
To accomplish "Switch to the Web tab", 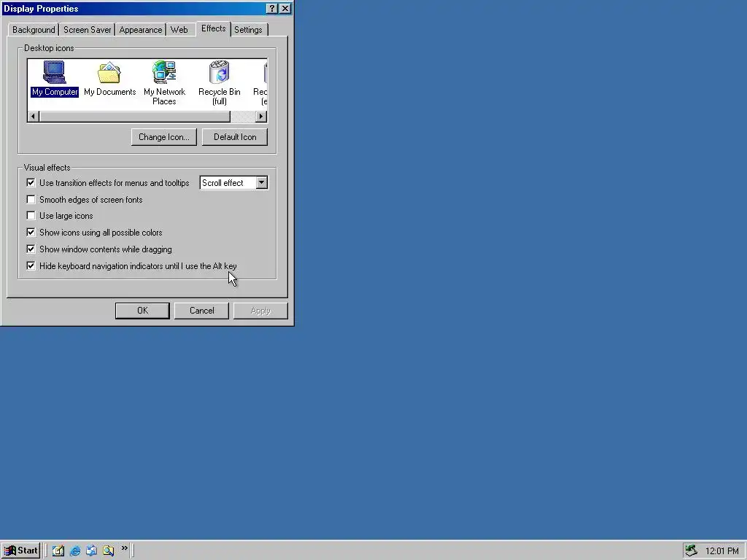I will pyautogui.click(x=179, y=29).
